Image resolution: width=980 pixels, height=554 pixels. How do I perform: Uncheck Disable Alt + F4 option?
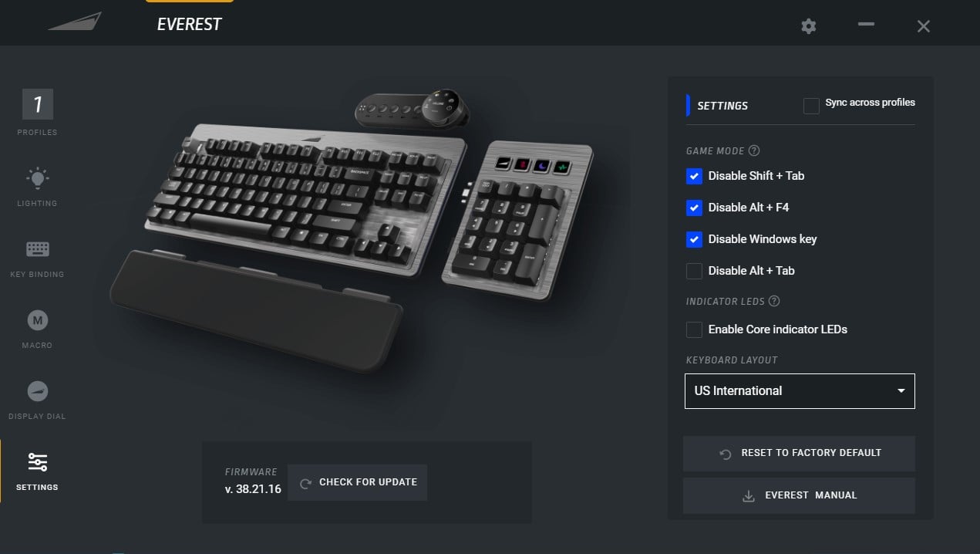[694, 208]
